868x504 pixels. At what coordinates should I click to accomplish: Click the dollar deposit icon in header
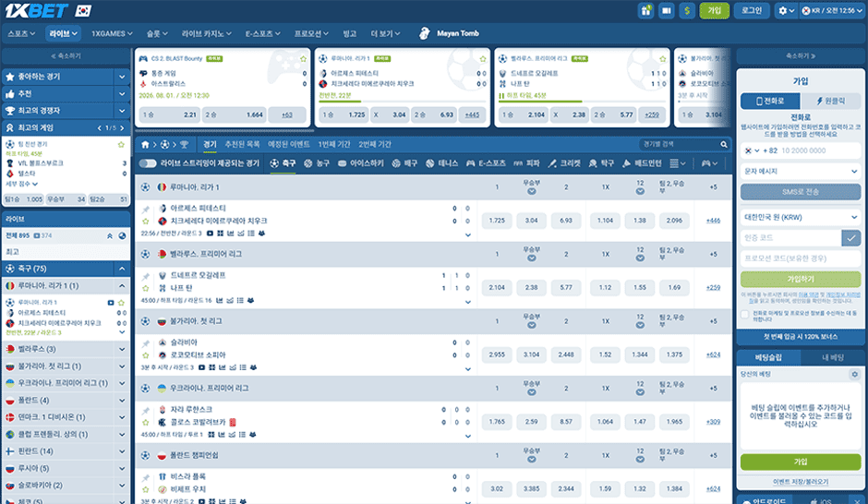(x=687, y=10)
